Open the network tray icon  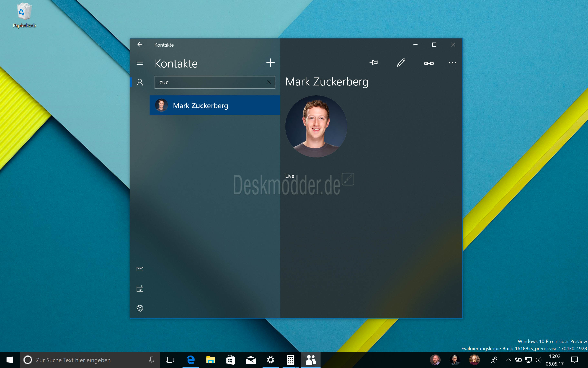(528, 360)
